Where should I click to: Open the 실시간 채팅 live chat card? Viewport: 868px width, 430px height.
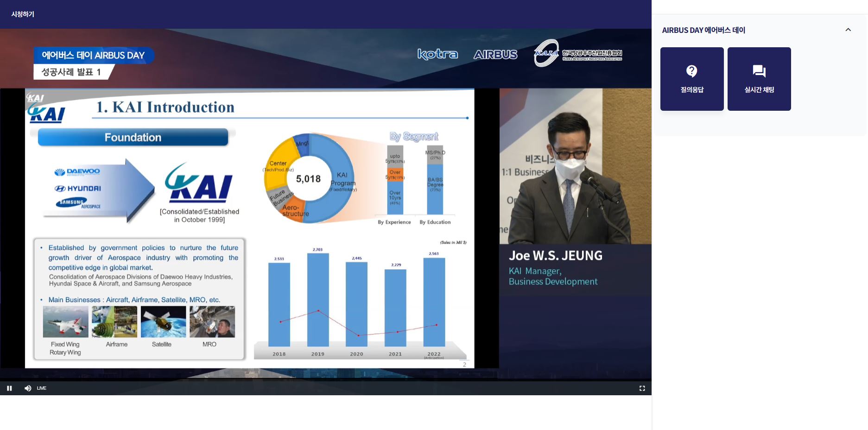[759, 79]
